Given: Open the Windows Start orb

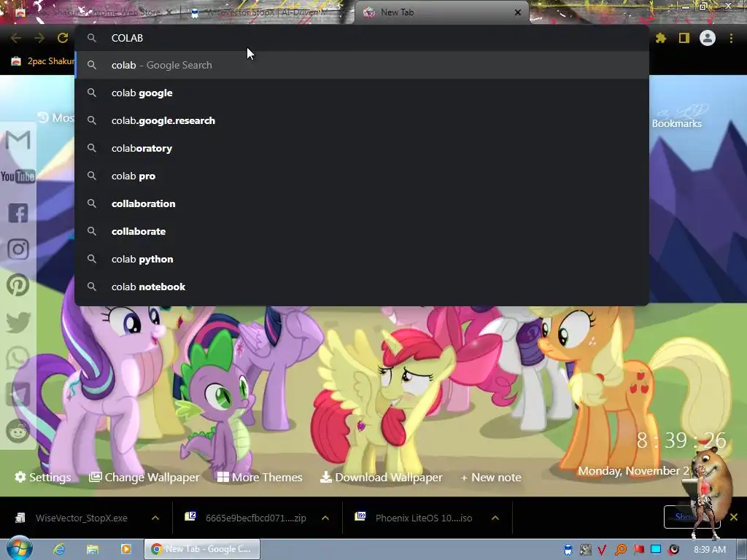Looking at the screenshot, I should click(x=20, y=548).
